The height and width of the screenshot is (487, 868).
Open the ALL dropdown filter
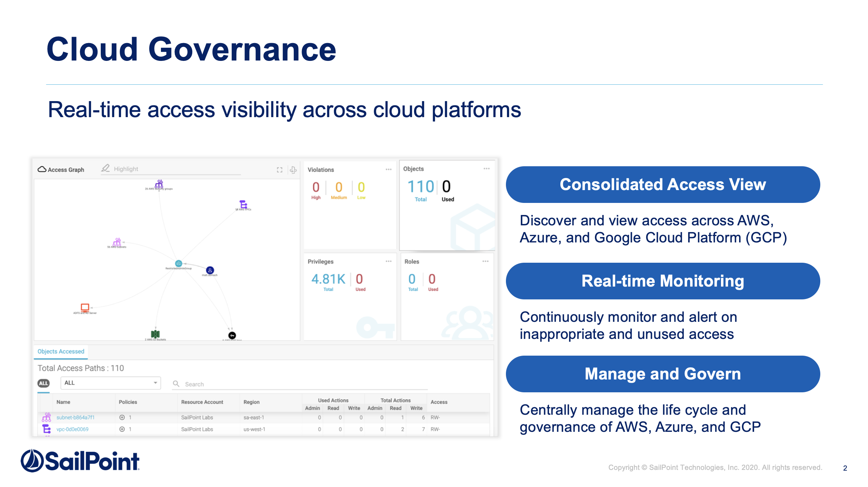[110, 383]
